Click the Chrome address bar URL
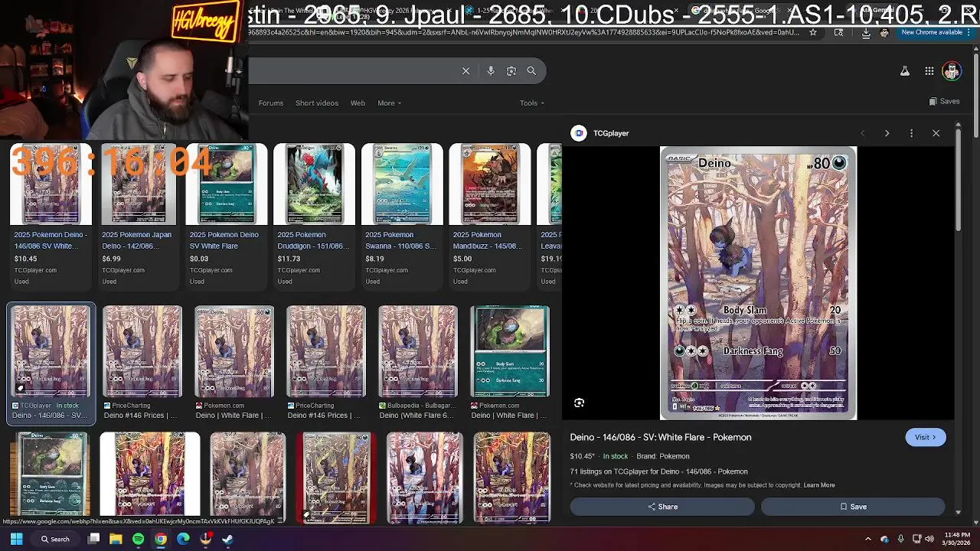Viewport: 980px width, 551px height. click(x=524, y=33)
